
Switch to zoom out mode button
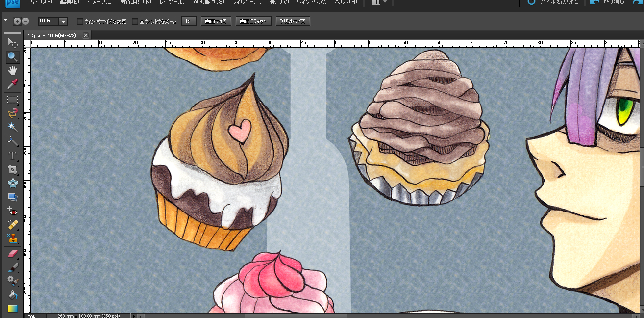25,21
